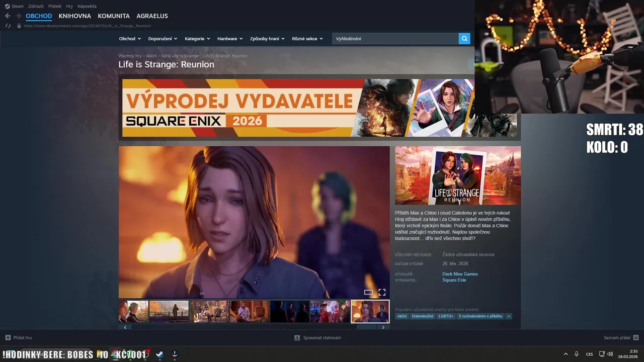
Task: Open the volume control in system tray
Action: pos(610,354)
